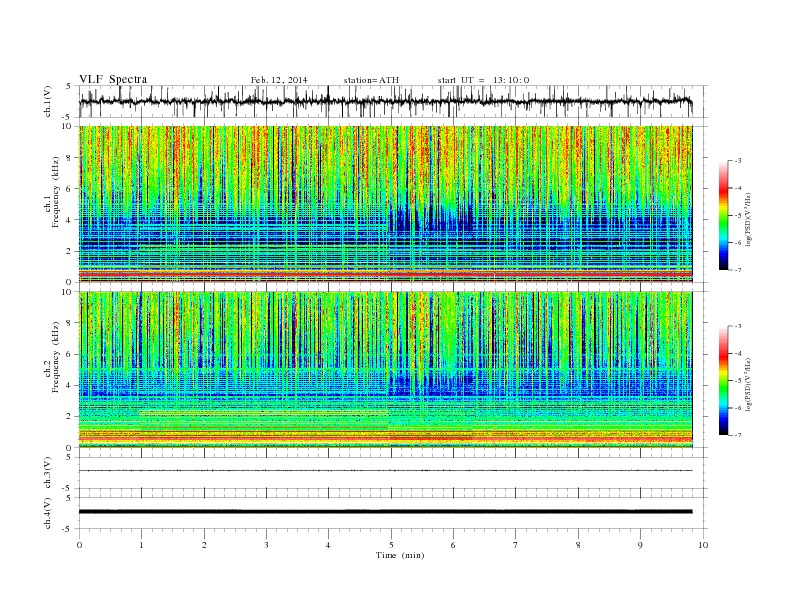Click the "Time (min)" x-axis label
Screen dimensions: 792x612
coord(400,555)
